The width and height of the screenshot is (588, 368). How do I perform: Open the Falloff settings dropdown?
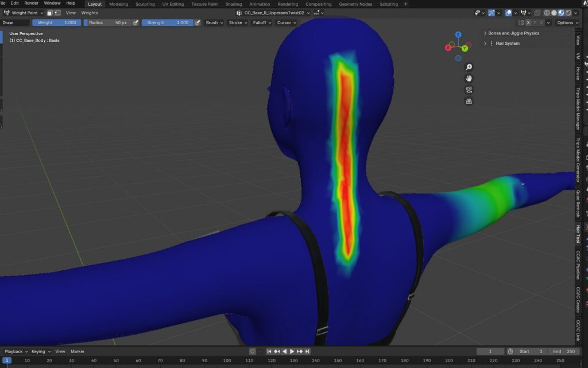(x=262, y=22)
